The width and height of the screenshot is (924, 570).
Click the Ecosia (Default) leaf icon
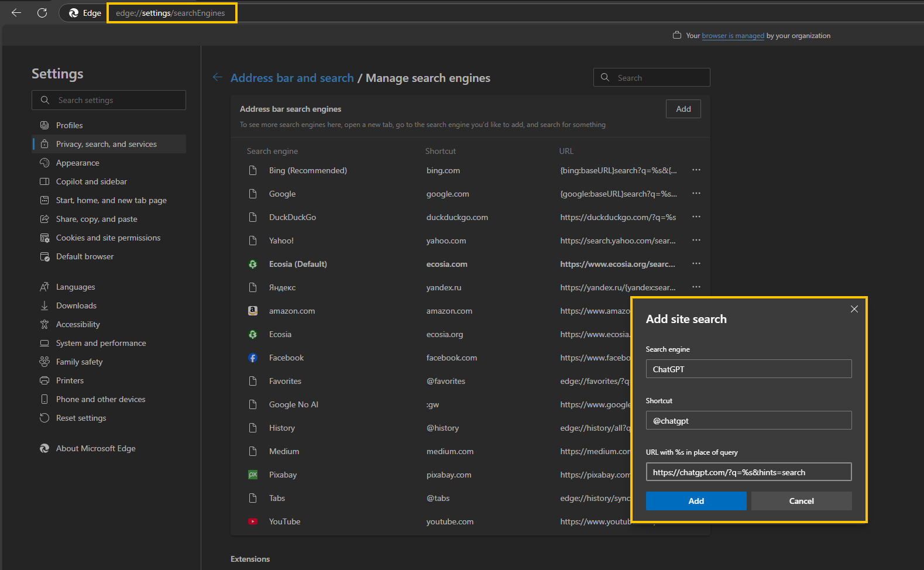point(253,264)
